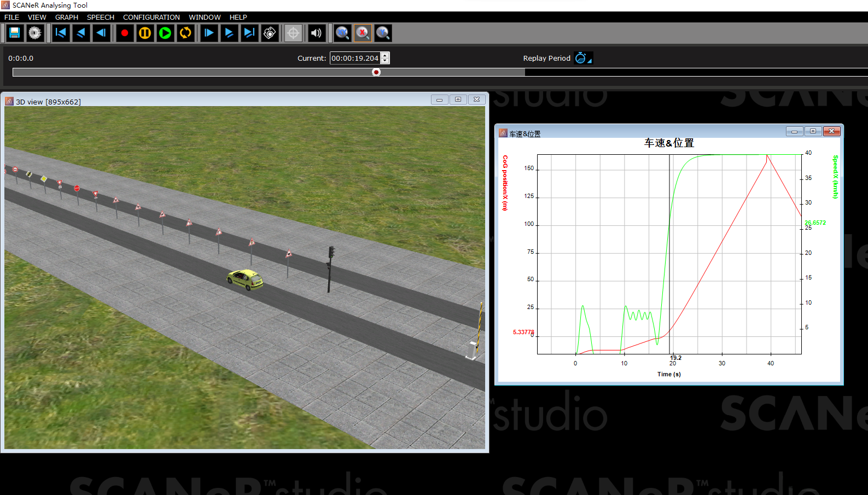The image size is (868, 495).
Task: Toggle the orange loop replay icon
Action: [185, 33]
